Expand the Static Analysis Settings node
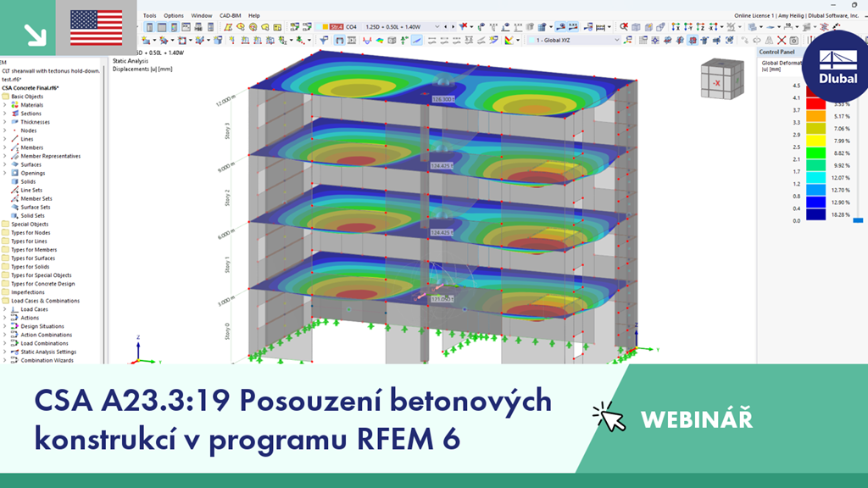Viewport: 868px width, 488px height. pos(5,352)
